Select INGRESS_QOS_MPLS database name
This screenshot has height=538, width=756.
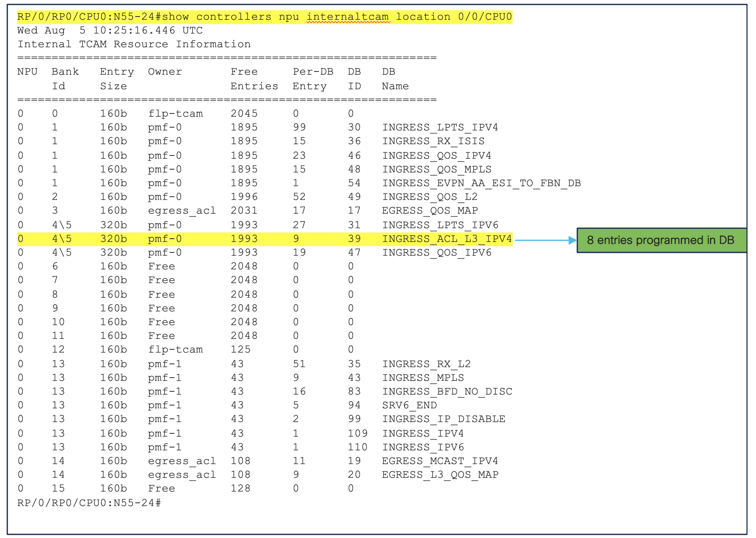(437, 170)
